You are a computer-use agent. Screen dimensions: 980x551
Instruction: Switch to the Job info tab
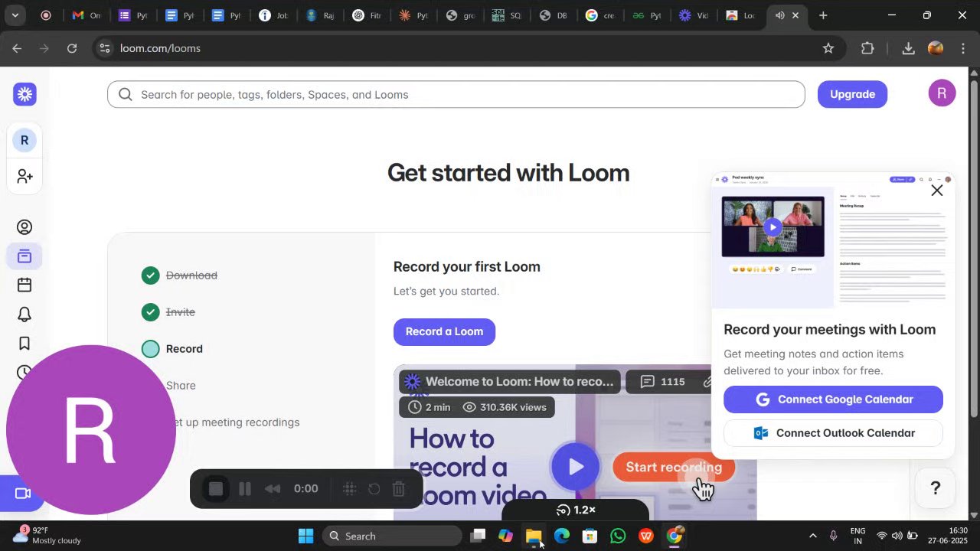[273, 15]
